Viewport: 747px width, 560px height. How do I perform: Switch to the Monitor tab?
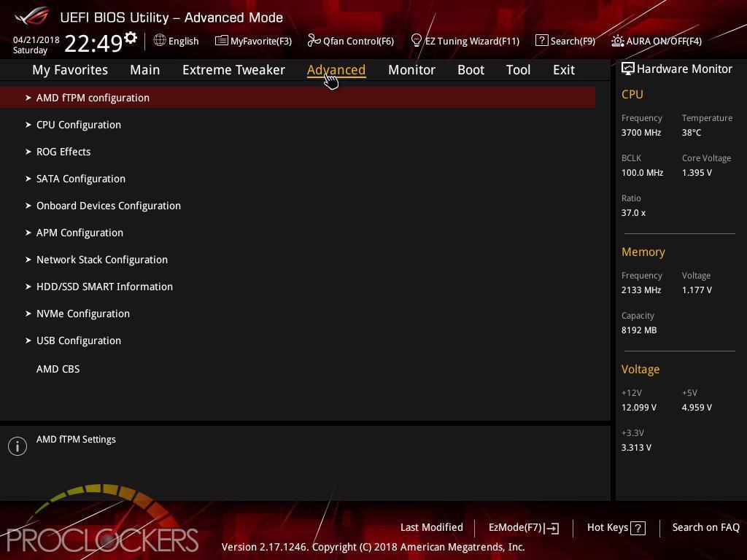411,70
